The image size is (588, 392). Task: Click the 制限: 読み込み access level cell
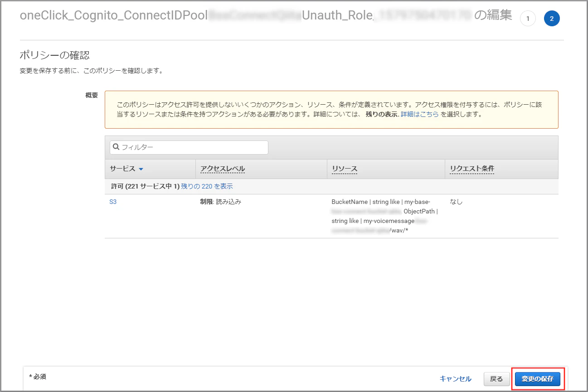[221, 202]
